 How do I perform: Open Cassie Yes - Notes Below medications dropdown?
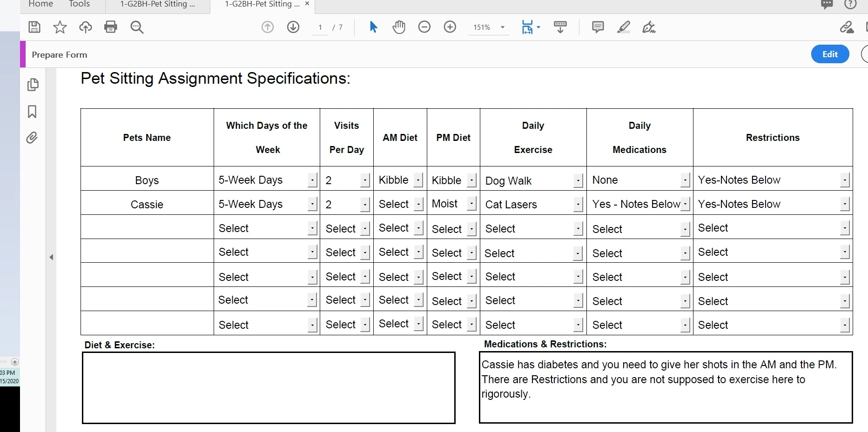[x=685, y=204]
